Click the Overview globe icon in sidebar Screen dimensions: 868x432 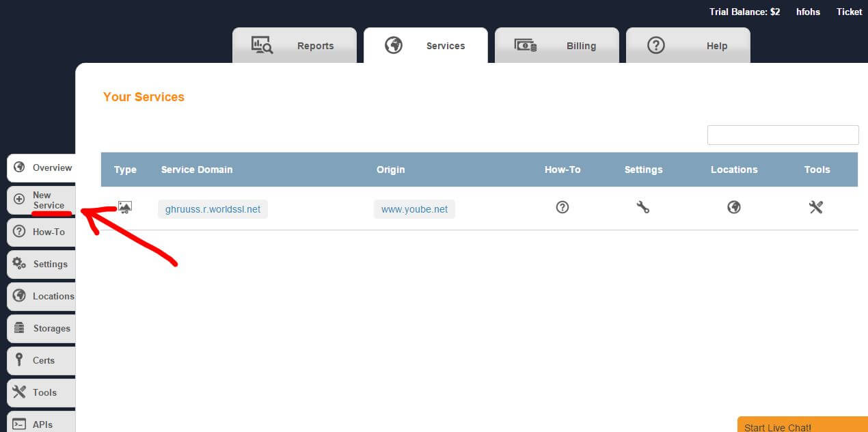coord(20,167)
